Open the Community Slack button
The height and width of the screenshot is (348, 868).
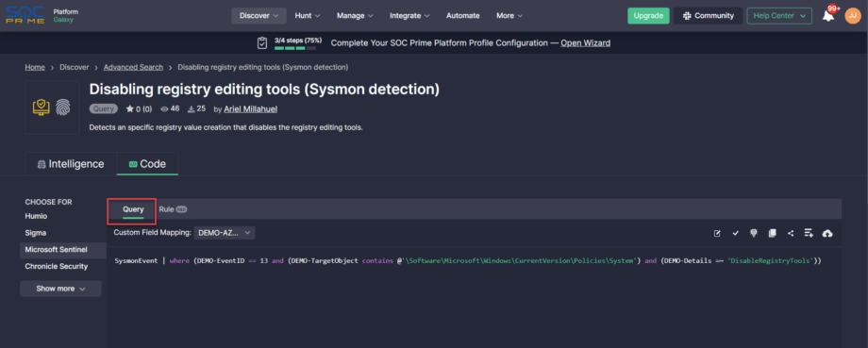(708, 15)
